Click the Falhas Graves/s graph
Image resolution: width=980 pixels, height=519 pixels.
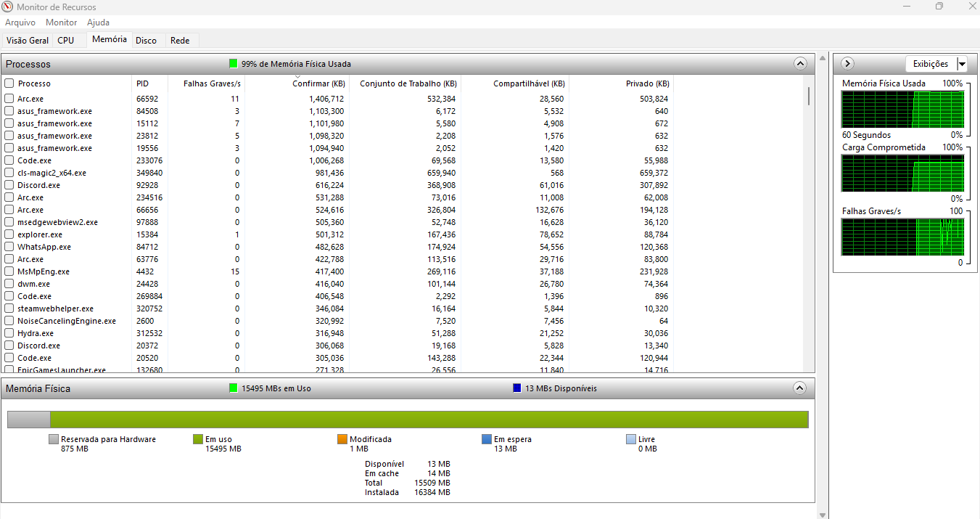(x=903, y=237)
